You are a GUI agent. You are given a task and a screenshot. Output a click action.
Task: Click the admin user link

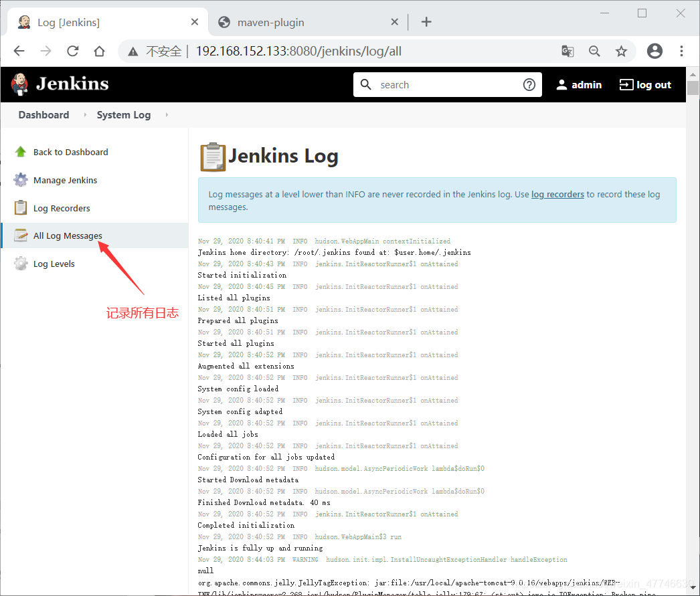click(579, 85)
